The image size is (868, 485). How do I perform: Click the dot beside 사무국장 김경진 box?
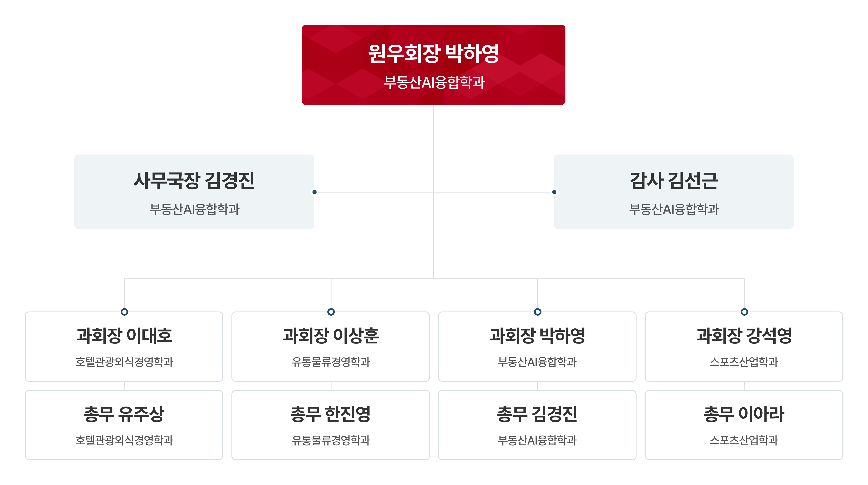(x=314, y=192)
